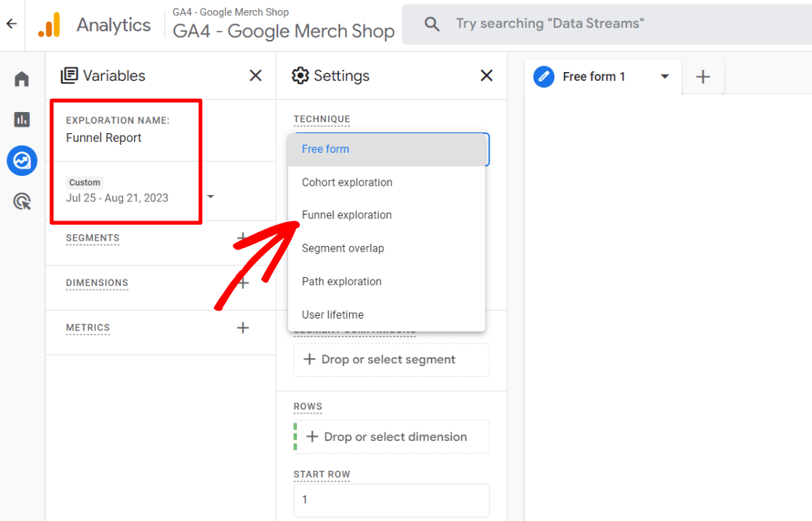Click the back arrow beside Analytics logo
This screenshot has height=521, width=812.
tap(12, 24)
